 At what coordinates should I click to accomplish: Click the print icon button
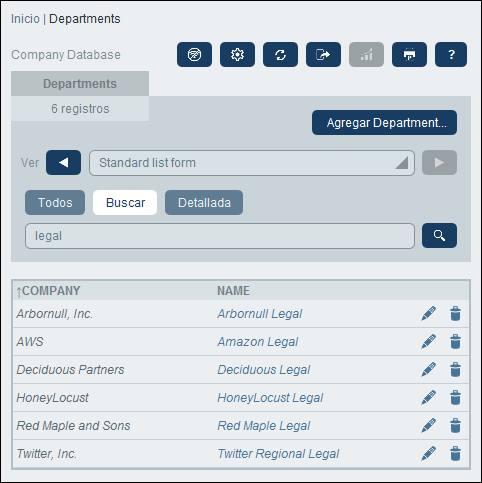tap(409, 54)
